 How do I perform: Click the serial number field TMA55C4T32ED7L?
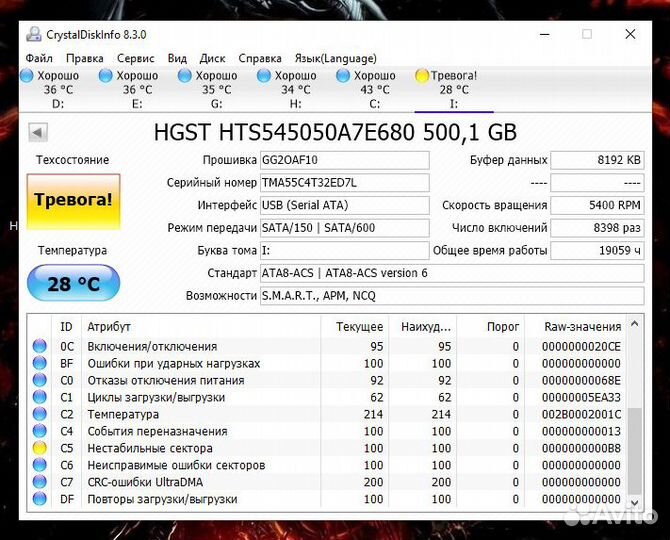pyautogui.click(x=345, y=183)
